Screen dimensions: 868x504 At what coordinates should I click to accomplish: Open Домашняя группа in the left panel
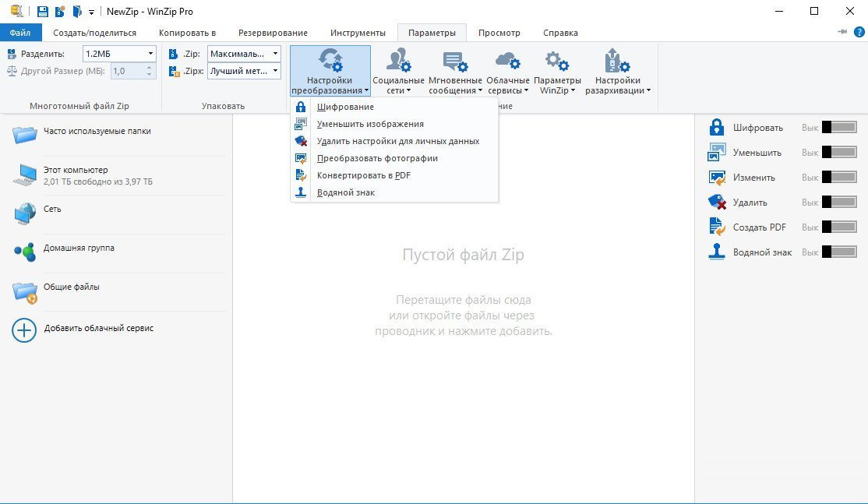pos(79,248)
